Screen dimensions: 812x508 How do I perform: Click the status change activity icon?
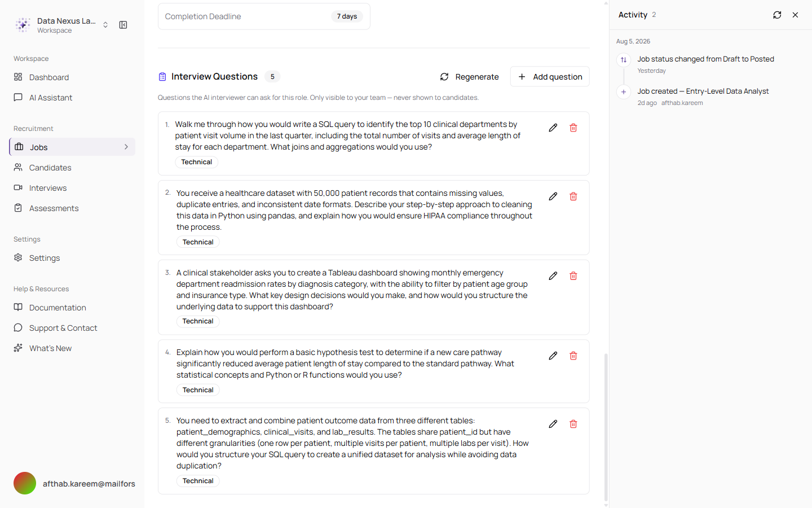[x=624, y=60]
